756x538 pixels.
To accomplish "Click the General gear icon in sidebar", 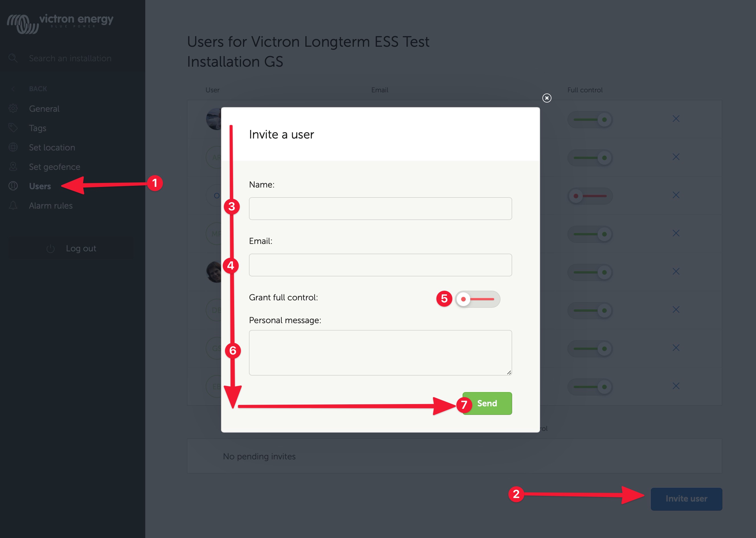I will (x=13, y=109).
